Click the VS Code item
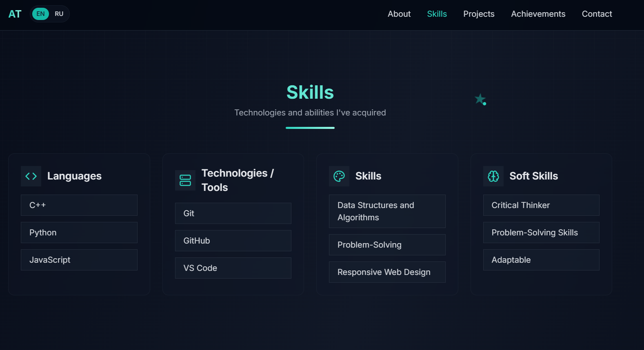The width and height of the screenshot is (644, 350). [233, 268]
